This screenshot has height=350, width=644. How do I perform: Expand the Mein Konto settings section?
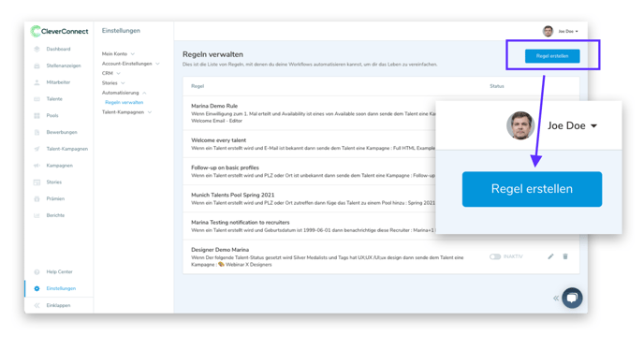click(x=118, y=54)
